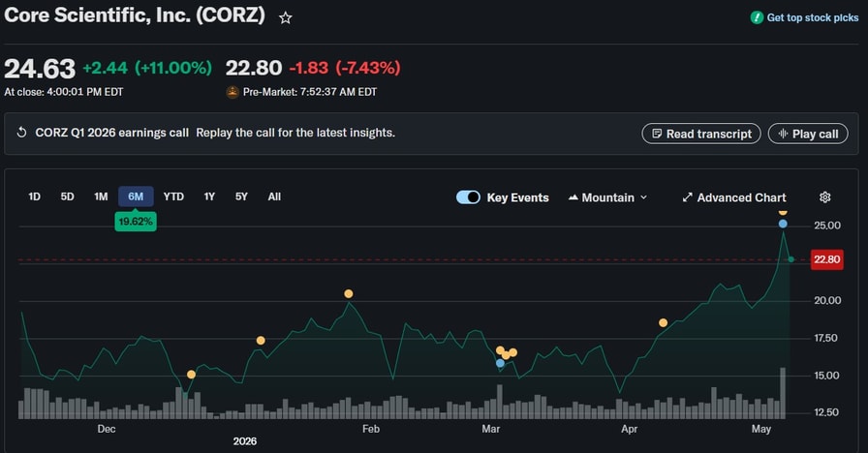Switch chart to 1Y range
Image resolution: width=868 pixels, height=453 pixels.
pos(209,196)
